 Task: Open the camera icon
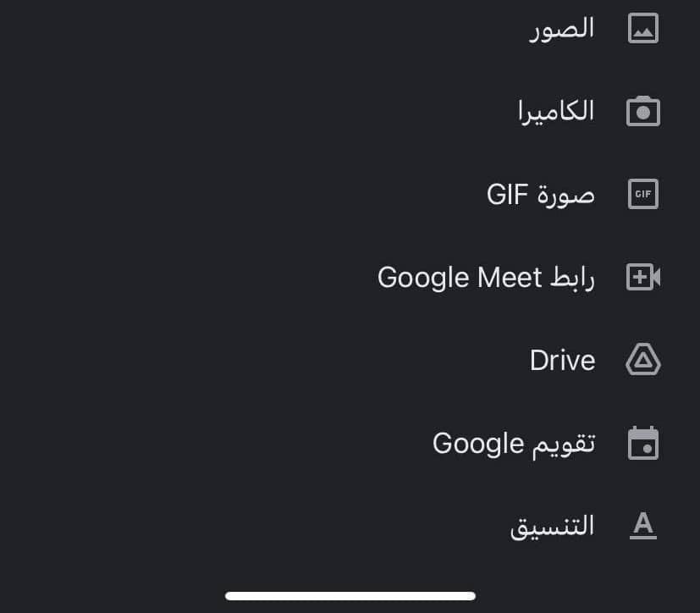pos(642,111)
